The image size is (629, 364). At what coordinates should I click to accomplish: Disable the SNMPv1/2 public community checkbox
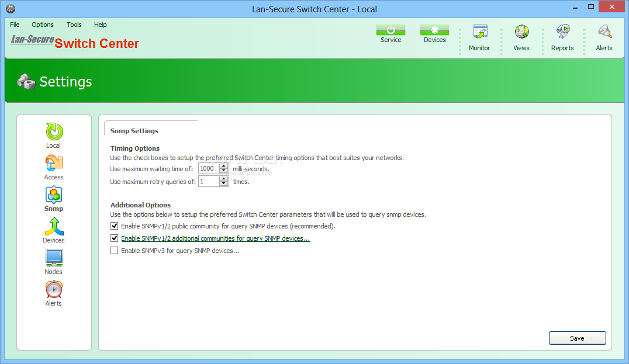(x=115, y=226)
